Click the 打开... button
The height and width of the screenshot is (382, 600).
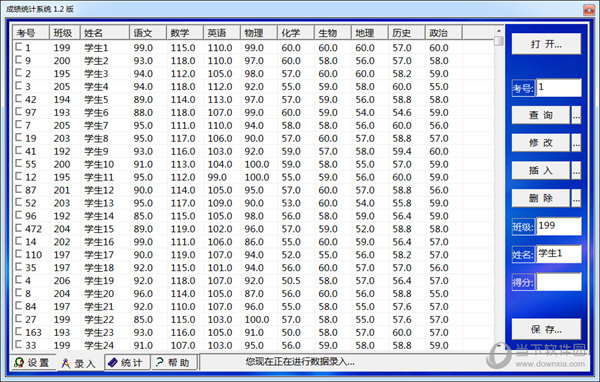(x=546, y=44)
